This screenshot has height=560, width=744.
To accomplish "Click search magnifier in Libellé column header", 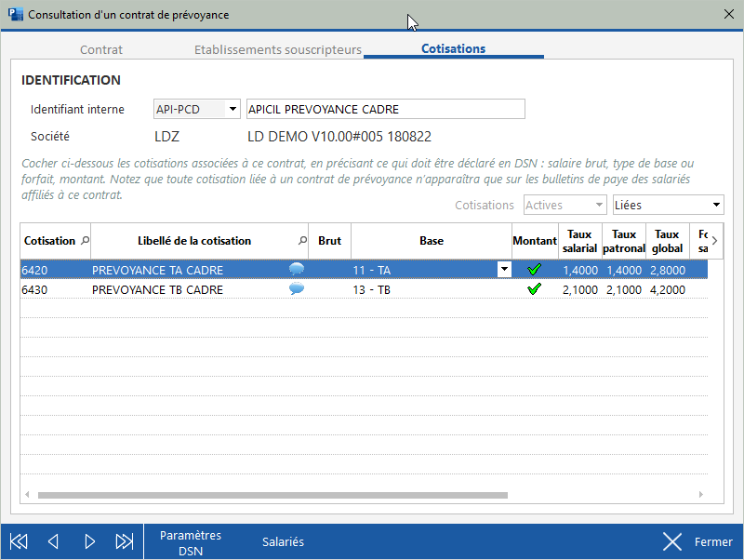I will pyautogui.click(x=301, y=241).
